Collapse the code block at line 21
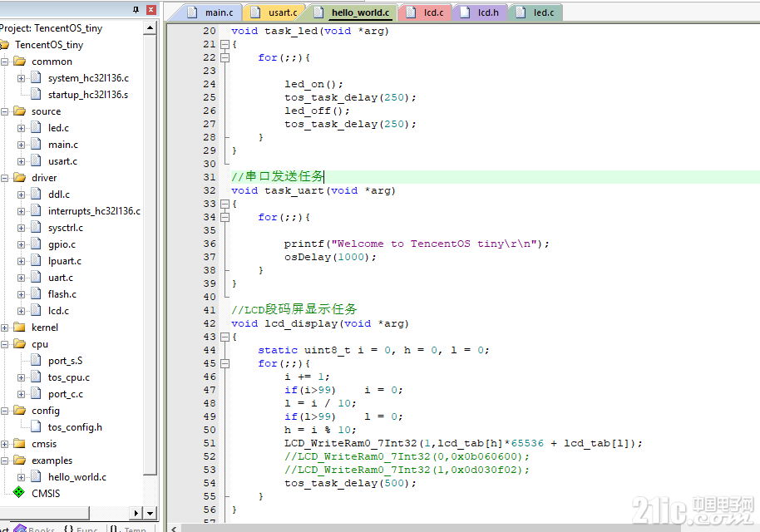The width and height of the screenshot is (760, 532). pyautogui.click(x=225, y=44)
